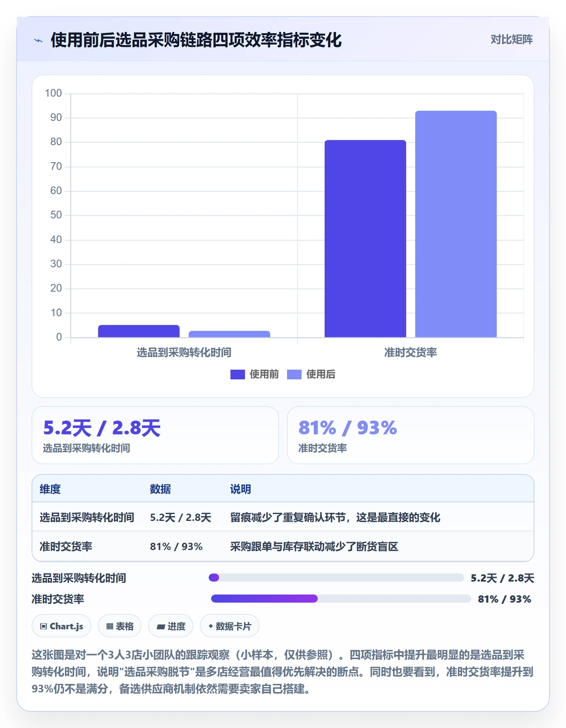Select the 数据卡片 tag chip

(x=230, y=626)
